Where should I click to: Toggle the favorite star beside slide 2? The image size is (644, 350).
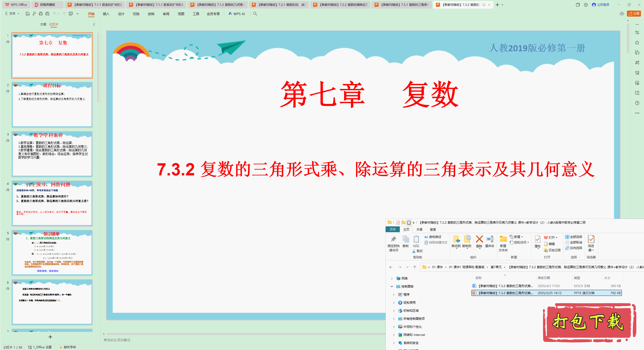point(8,91)
